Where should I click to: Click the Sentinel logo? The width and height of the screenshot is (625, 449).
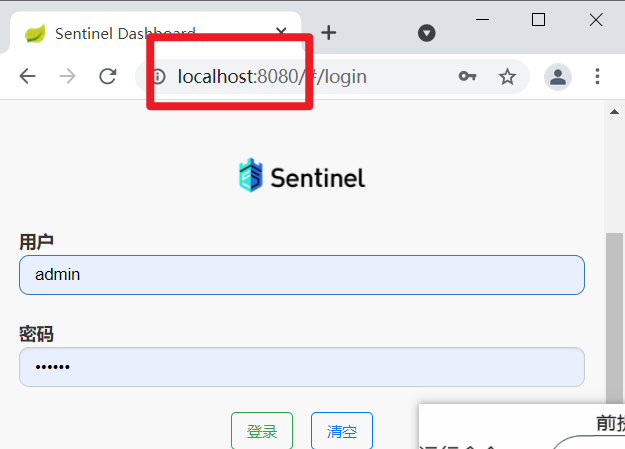302,176
